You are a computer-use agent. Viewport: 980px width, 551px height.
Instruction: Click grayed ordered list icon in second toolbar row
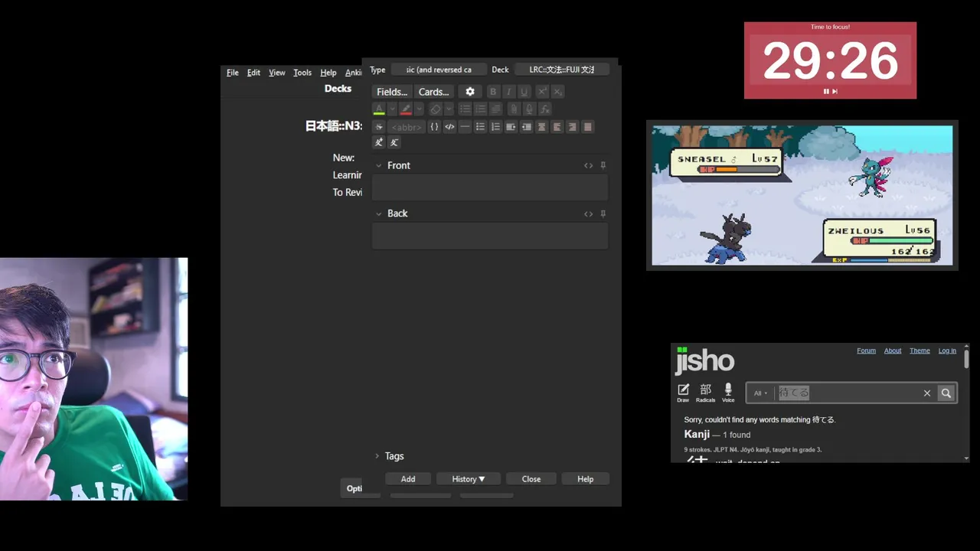[480, 109]
